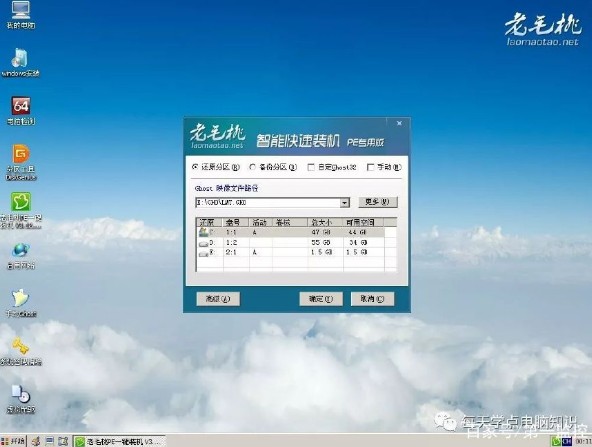Screen dimensions: 592x447
Task: Open the 开始 start menu button
Action: [x=13, y=441]
